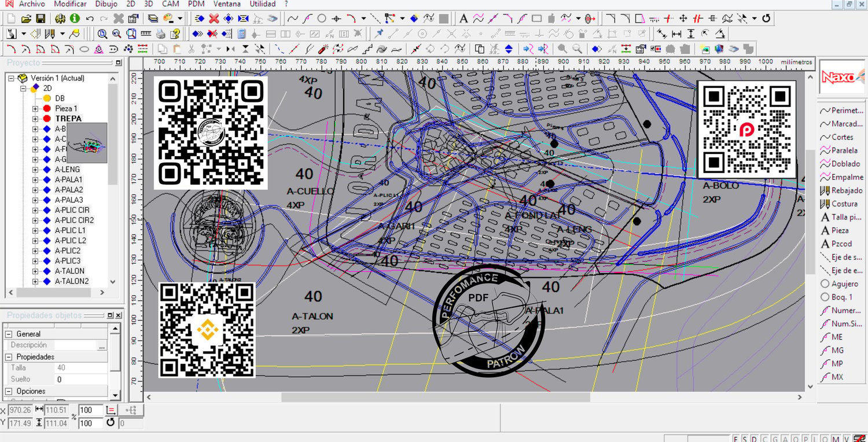Collapse the Propiedades section
Viewport: 868px width, 442px height.
click(x=9, y=357)
